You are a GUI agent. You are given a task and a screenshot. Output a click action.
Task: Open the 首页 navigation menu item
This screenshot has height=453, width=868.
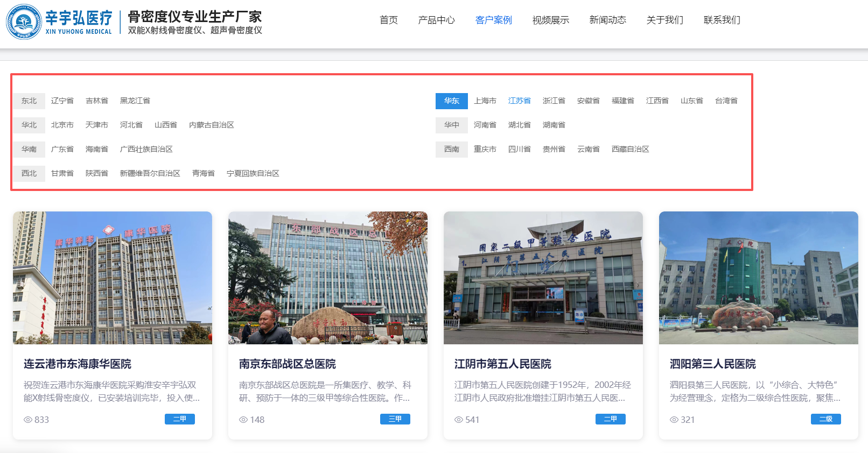[388, 20]
